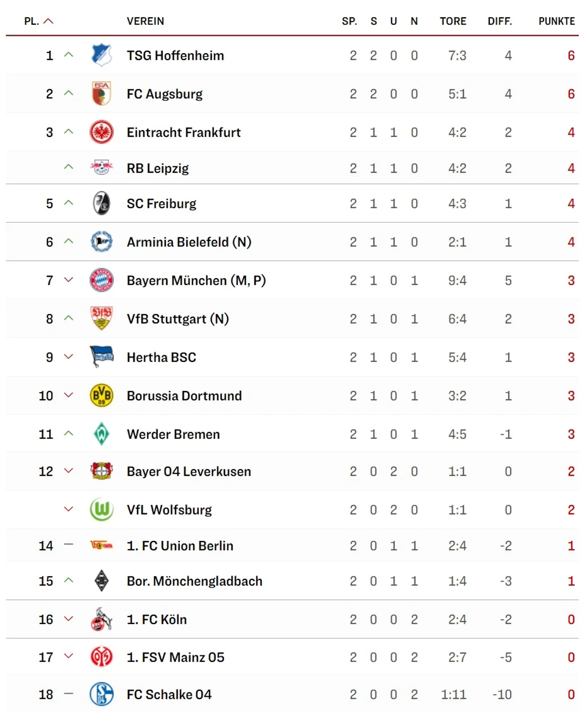Sort table by TORE column header

coord(453,21)
